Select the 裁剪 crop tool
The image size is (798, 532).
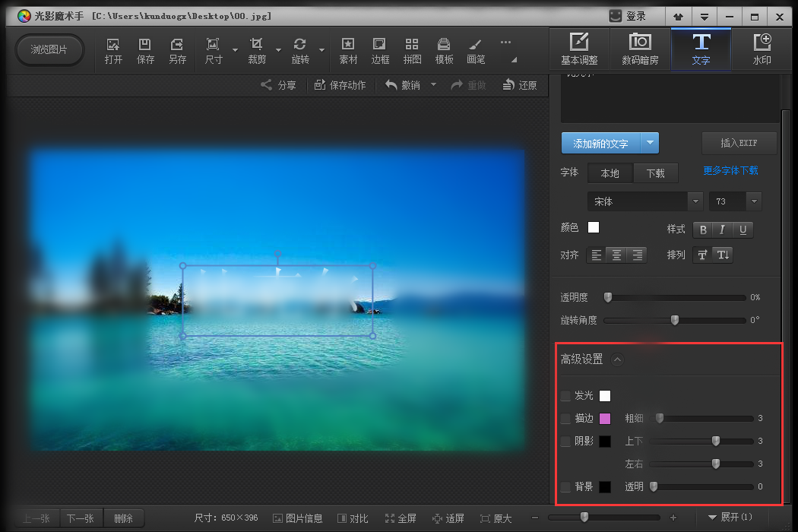click(x=257, y=50)
